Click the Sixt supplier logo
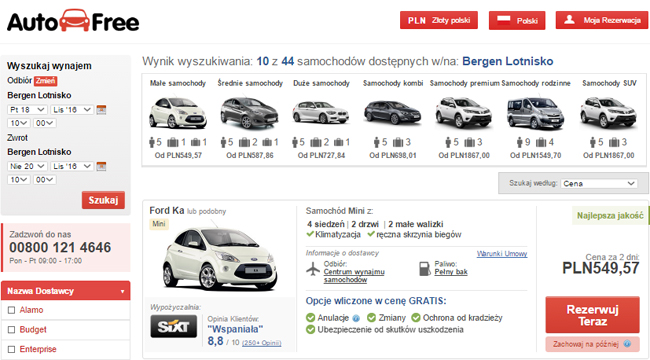 pos(174,326)
